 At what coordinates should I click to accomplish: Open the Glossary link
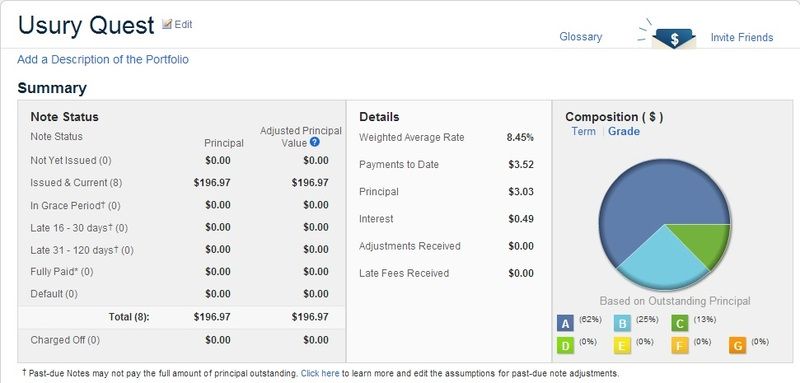(x=581, y=37)
